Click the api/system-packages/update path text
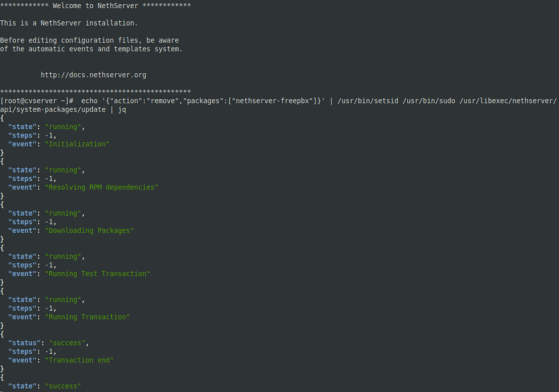The image size is (559, 392). (53, 110)
